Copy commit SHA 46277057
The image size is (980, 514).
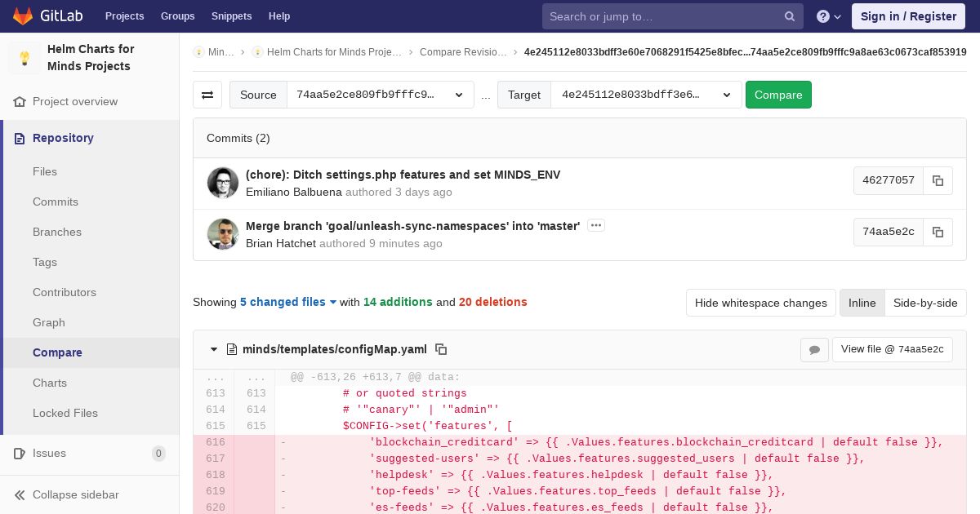click(938, 180)
